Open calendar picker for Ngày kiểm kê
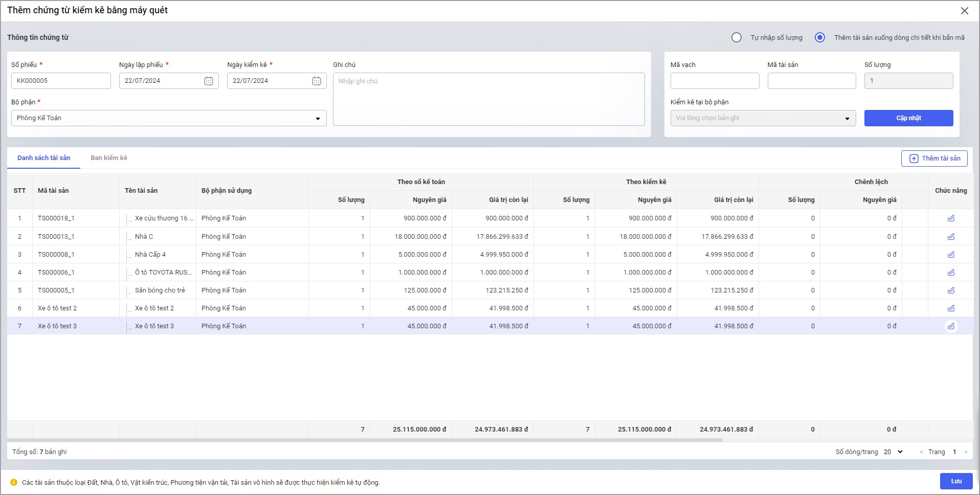 (x=317, y=81)
